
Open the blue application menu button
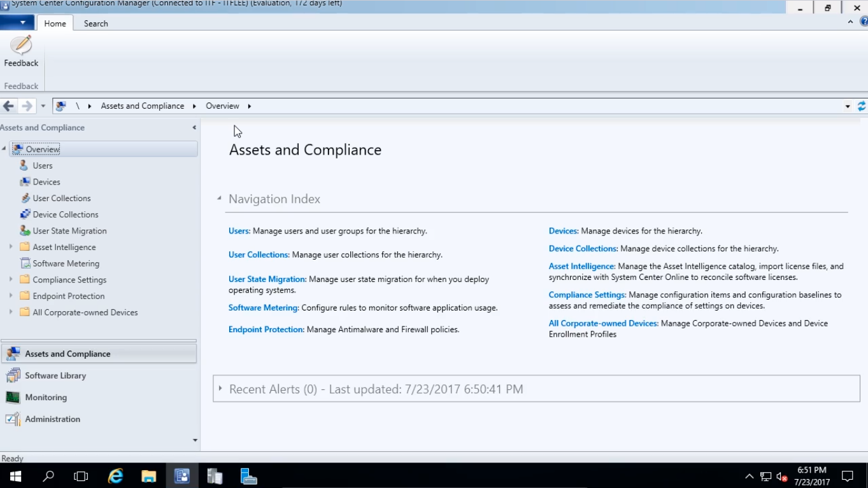tap(18, 23)
